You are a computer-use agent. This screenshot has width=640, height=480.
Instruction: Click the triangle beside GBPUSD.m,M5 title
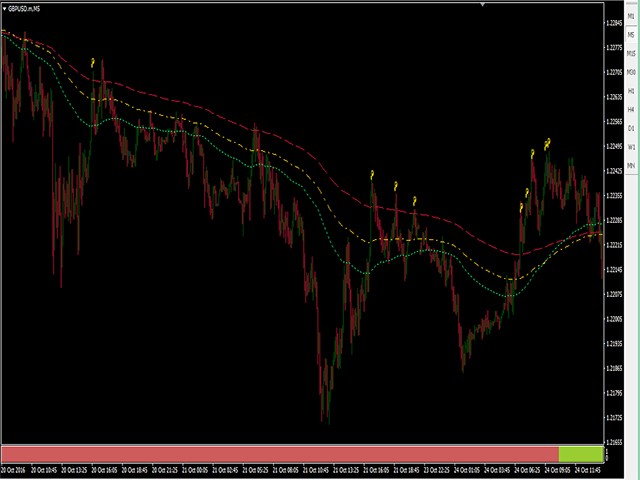tap(4, 8)
